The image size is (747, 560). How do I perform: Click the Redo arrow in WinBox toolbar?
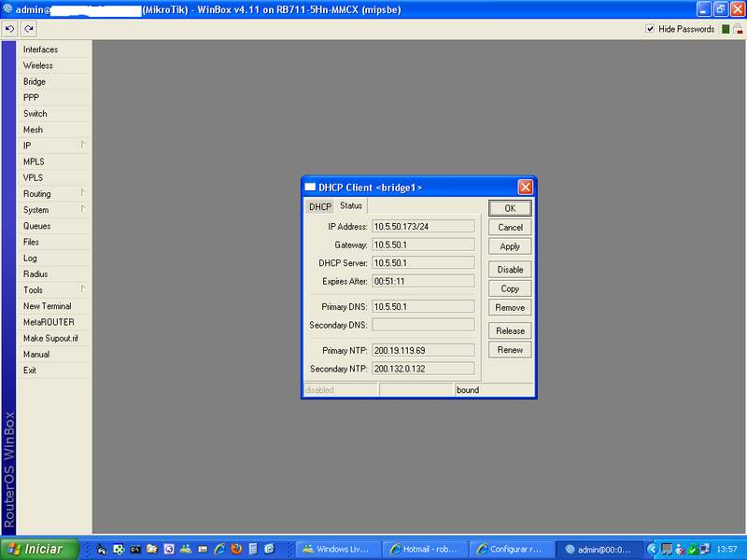pyautogui.click(x=29, y=30)
